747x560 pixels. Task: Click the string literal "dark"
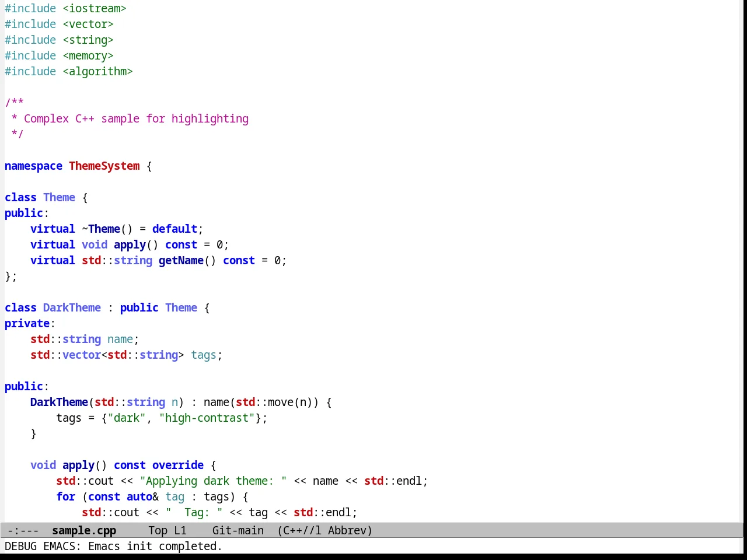pos(127,418)
